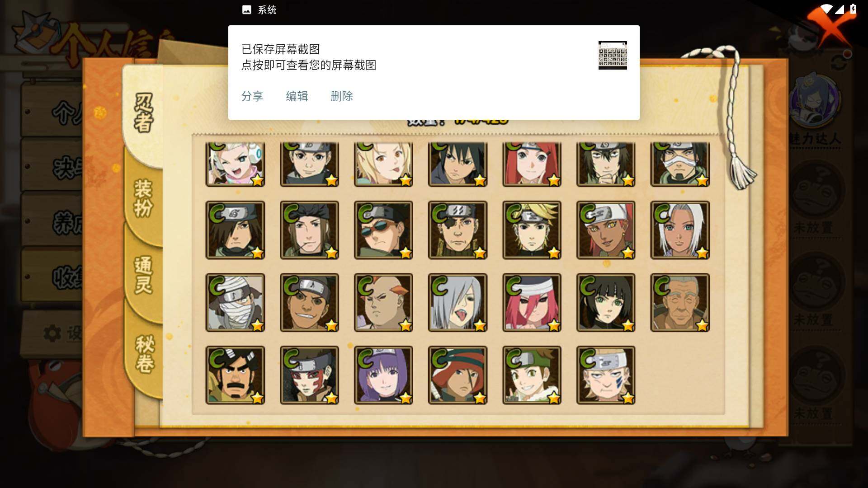Tap 编辑 in the screenshot notification
The width and height of the screenshot is (868, 488).
click(x=297, y=96)
